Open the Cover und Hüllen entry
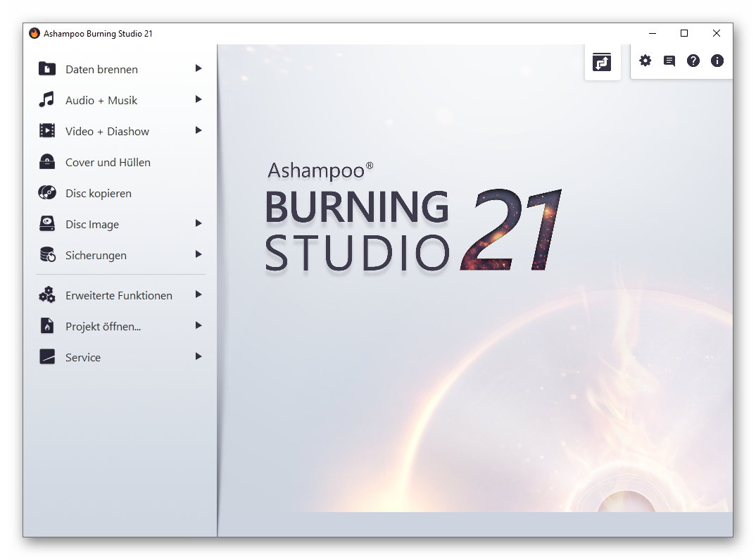Screen dimensions: 756x560 click(x=108, y=162)
